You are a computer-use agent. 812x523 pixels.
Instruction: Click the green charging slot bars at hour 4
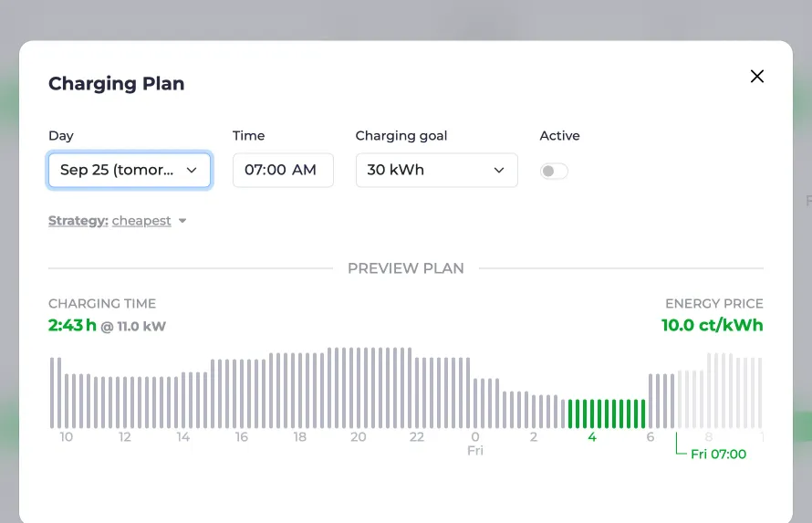607,413
